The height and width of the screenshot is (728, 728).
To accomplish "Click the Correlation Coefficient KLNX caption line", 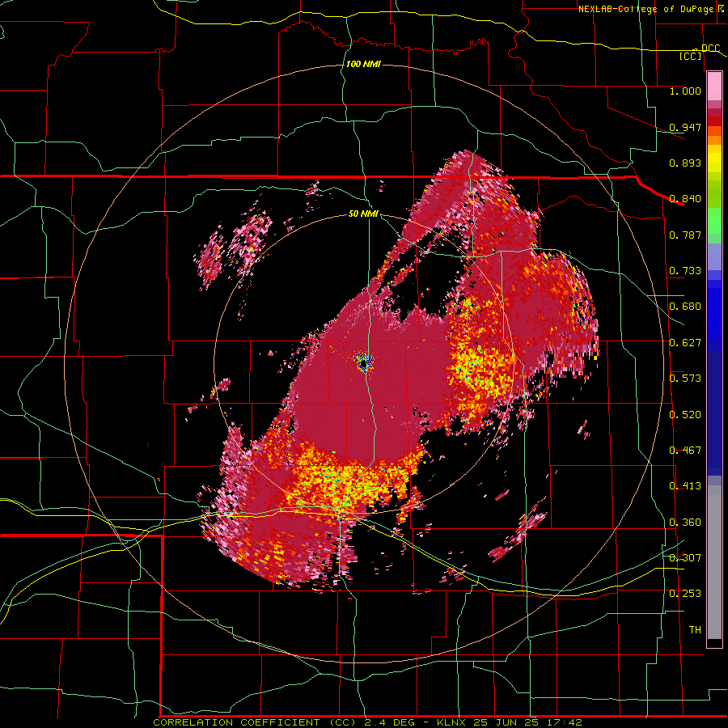I will coord(367,722).
